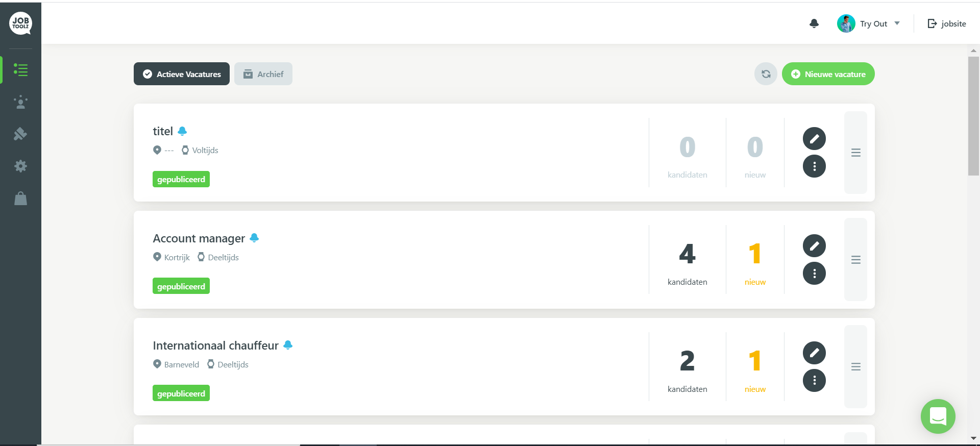Click the refresh vacancies icon button
Image resolution: width=980 pixels, height=446 pixels.
(x=766, y=74)
